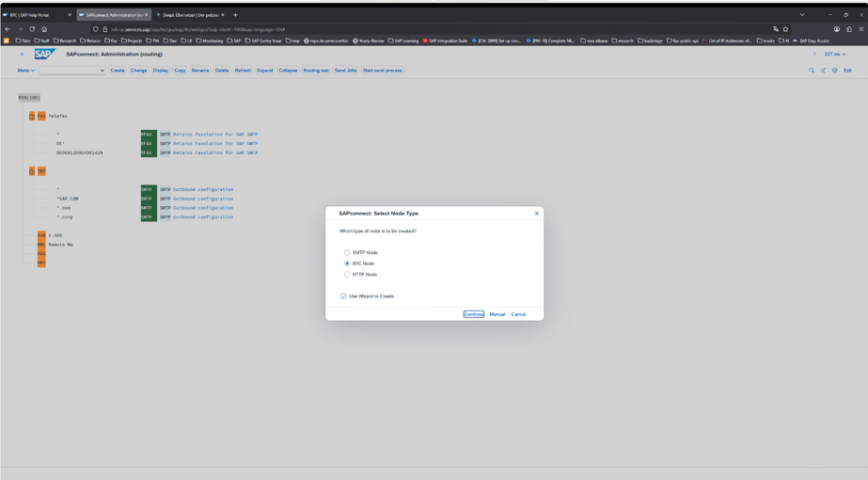
Task: Click the Refresh toolbar button
Action: pos(243,71)
